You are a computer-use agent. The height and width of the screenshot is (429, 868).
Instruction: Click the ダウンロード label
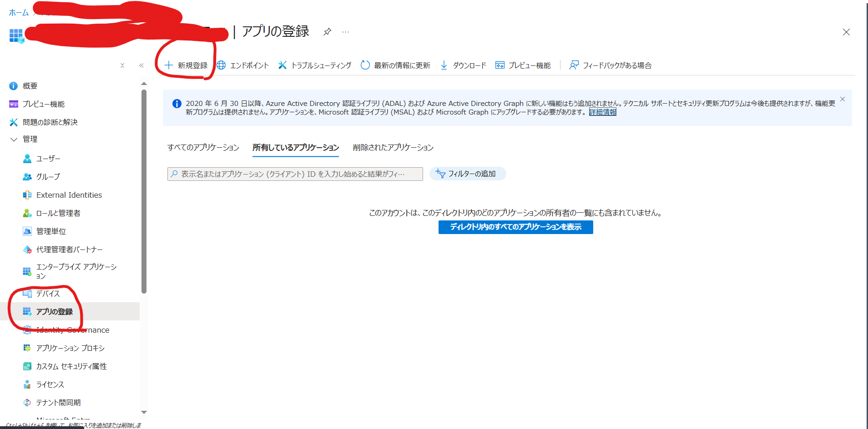tap(469, 65)
